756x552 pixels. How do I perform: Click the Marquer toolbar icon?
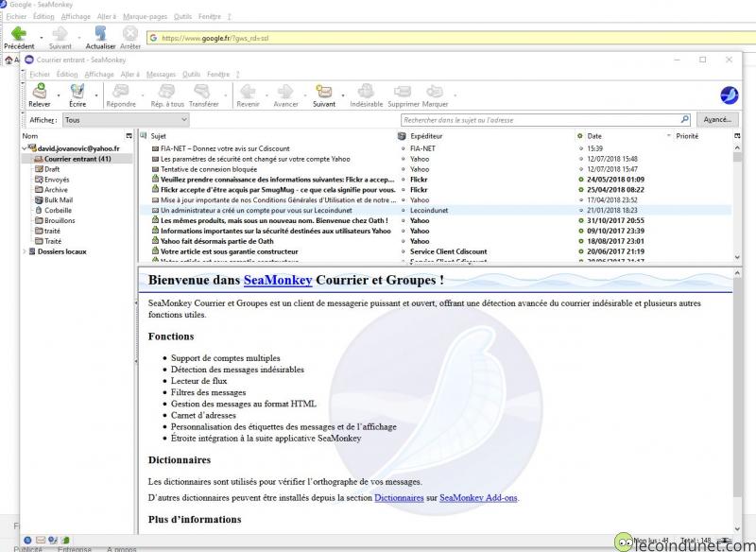(435, 91)
